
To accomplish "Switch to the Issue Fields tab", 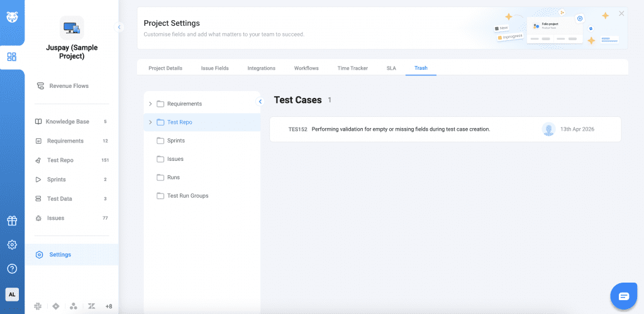I will pyautogui.click(x=214, y=68).
